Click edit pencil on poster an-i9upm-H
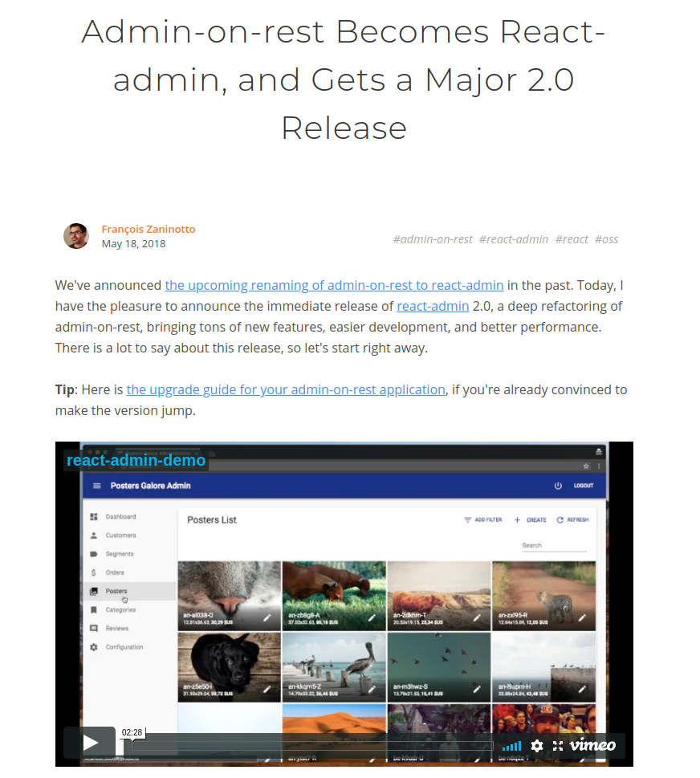 click(x=582, y=689)
